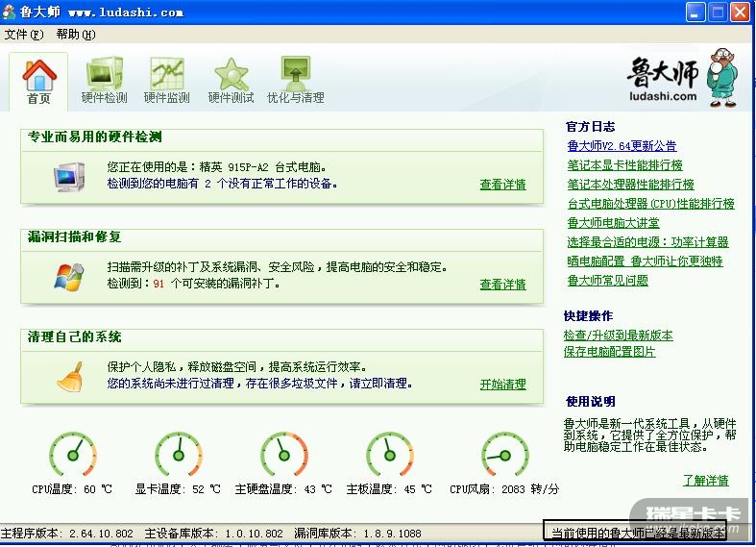The width and height of the screenshot is (756, 547).
Task: Click the 显卡温度: 52 ℃ label
Action: (178, 489)
